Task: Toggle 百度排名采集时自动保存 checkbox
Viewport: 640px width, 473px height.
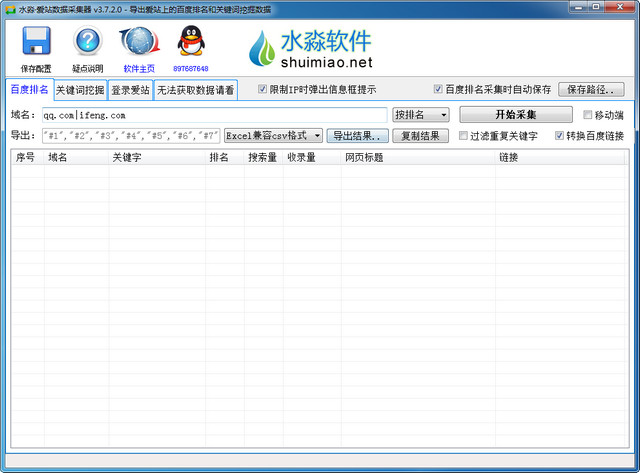Action: [x=438, y=89]
